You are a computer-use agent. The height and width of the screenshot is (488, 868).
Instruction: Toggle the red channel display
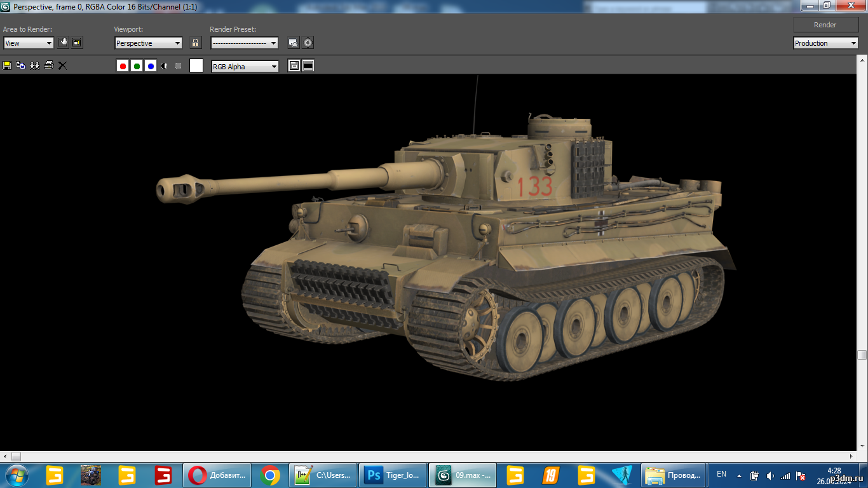point(123,66)
